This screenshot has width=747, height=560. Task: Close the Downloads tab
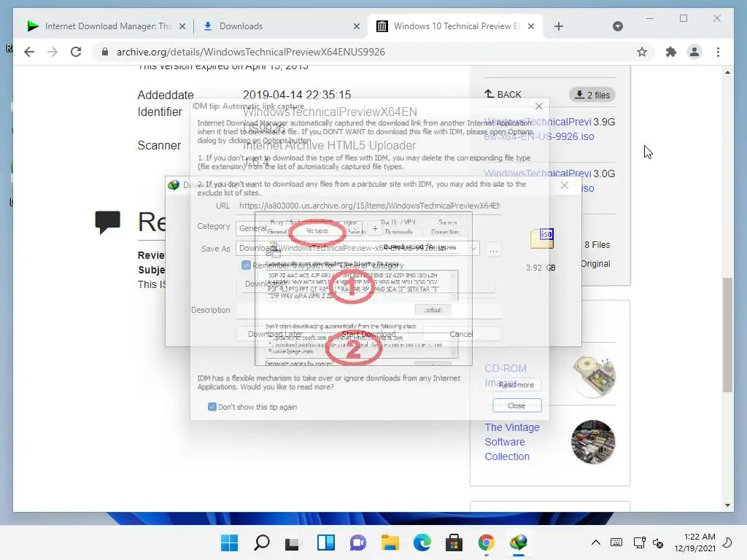coord(356,27)
